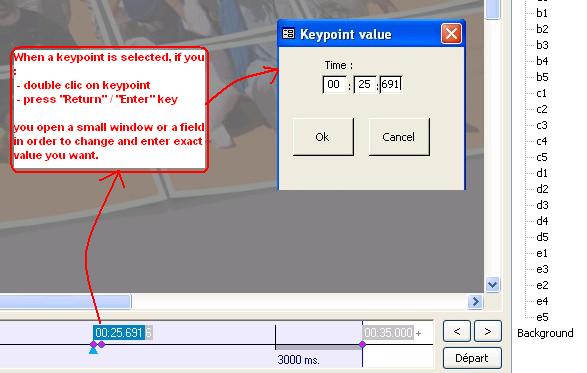587x373 pixels.
Task: Click the vertical scrollbar down arrow
Action: tap(493, 285)
